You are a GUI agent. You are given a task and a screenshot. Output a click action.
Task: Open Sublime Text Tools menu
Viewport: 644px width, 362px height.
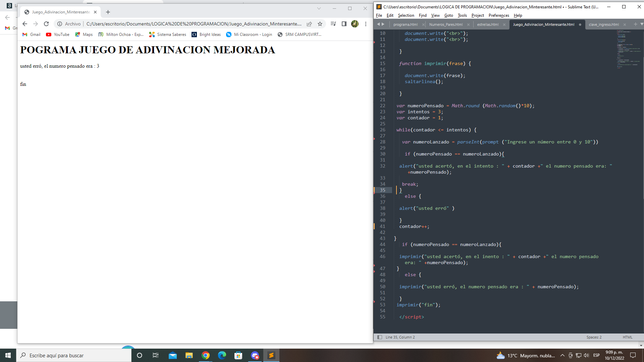click(x=462, y=15)
